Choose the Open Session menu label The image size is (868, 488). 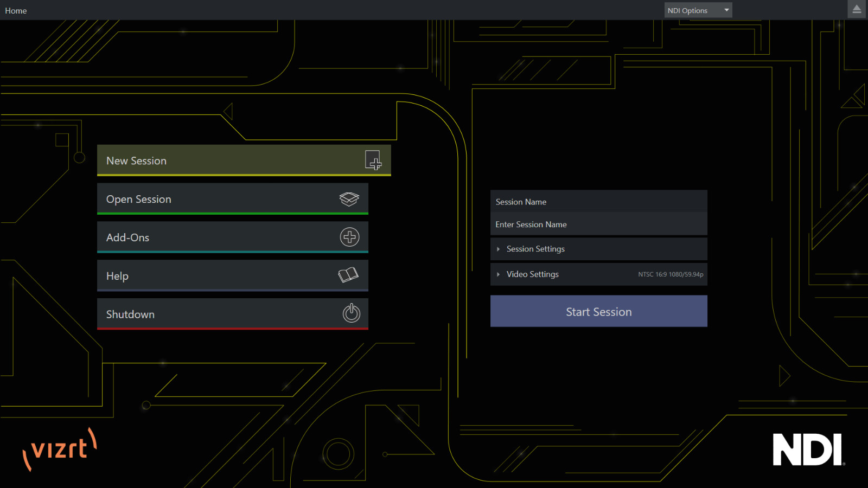(138, 200)
